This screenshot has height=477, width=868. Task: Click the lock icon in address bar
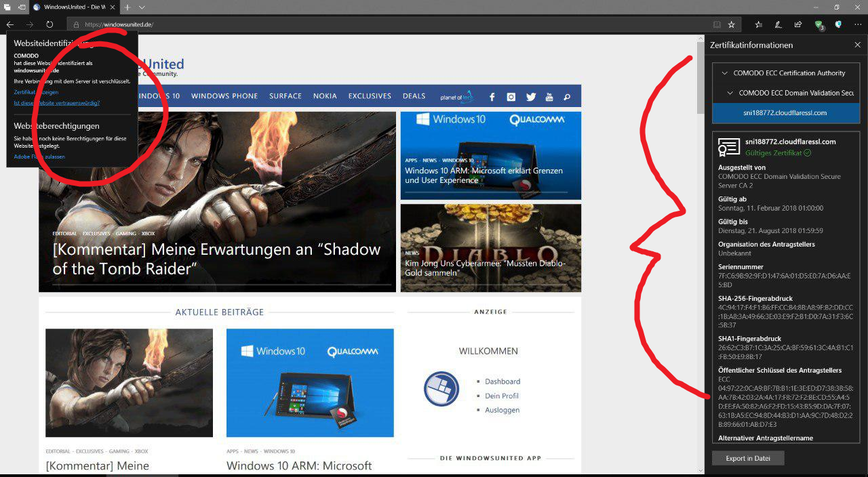[x=76, y=24]
